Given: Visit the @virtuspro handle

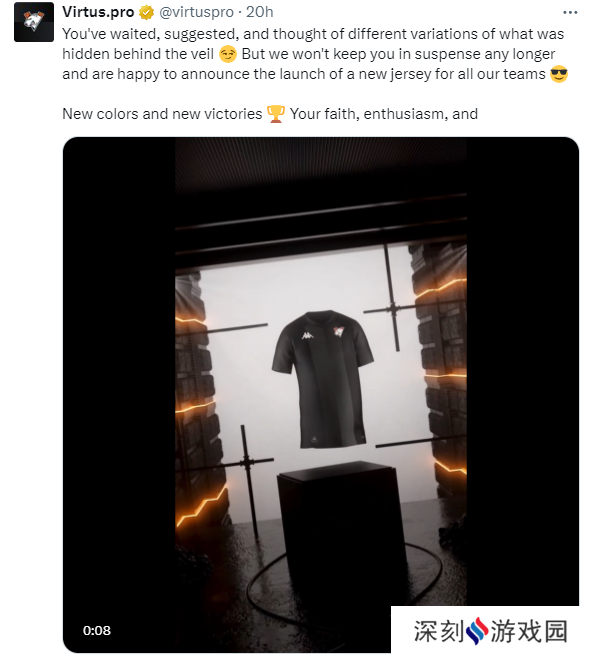Looking at the screenshot, I should pos(196,12).
